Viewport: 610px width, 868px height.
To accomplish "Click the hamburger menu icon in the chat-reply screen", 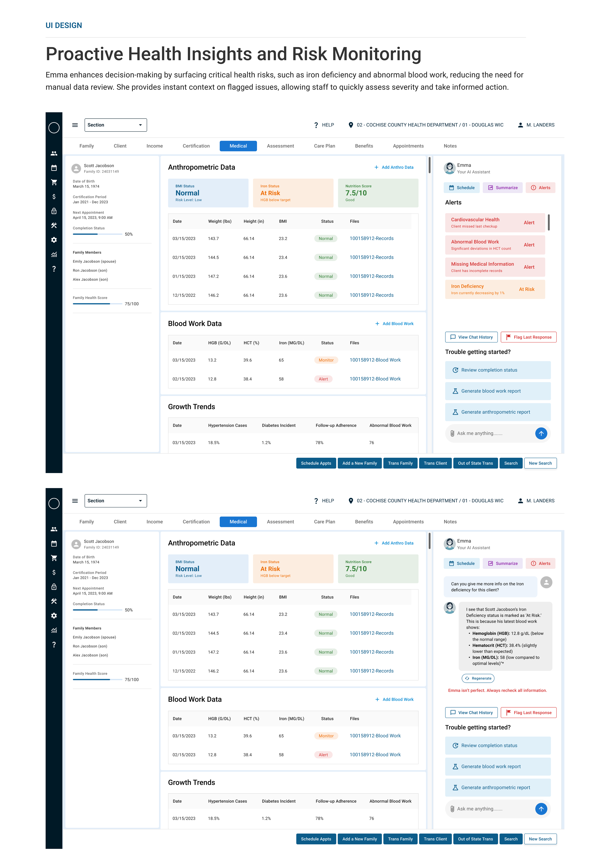I will [x=75, y=501].
